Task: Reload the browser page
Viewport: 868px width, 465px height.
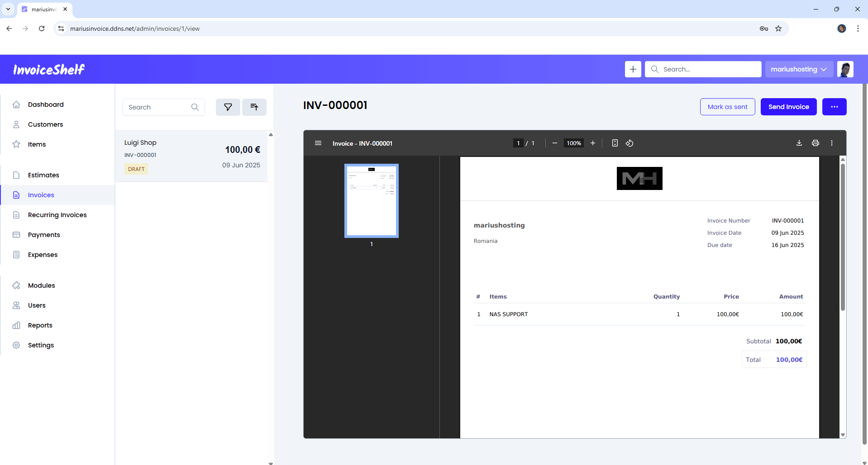Action: pyautogui.click(x=42, y=28)
